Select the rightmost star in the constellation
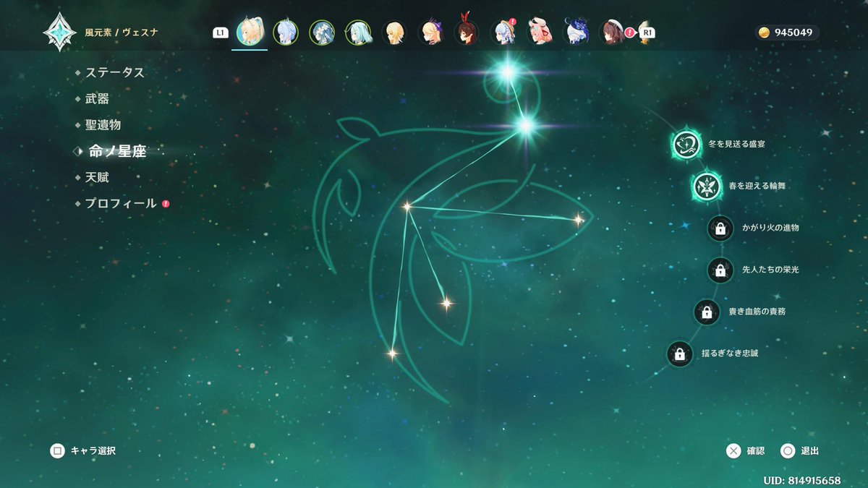This screenshot has width=868, height=488. point(578,219)
